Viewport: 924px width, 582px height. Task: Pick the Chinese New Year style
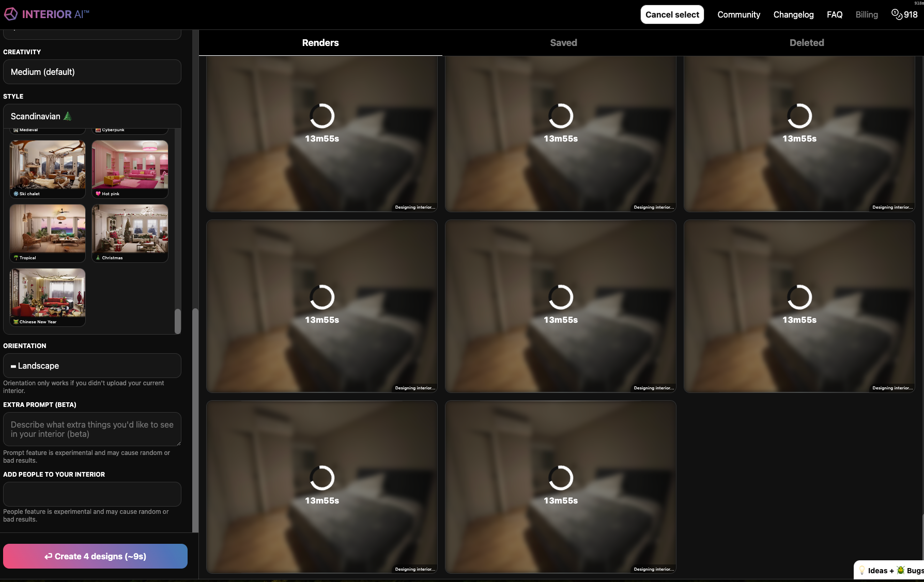48,296
